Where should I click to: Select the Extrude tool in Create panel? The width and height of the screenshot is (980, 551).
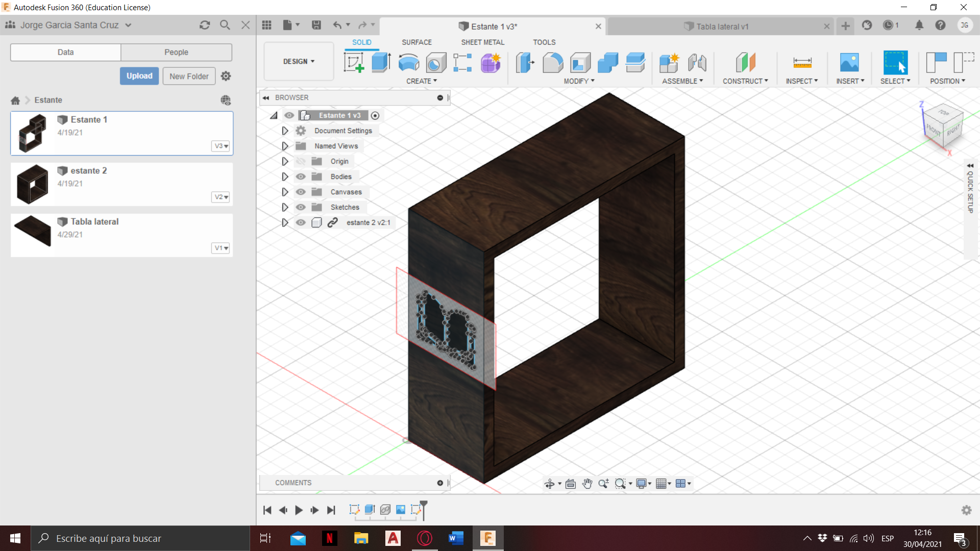click(x=380, y=62)
